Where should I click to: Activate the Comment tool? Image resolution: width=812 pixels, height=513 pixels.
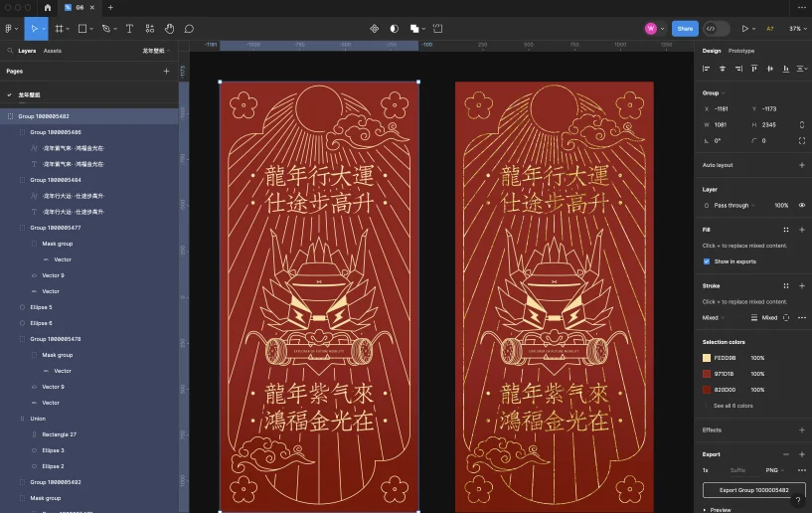pyautogui.click(x=189, y=29)
